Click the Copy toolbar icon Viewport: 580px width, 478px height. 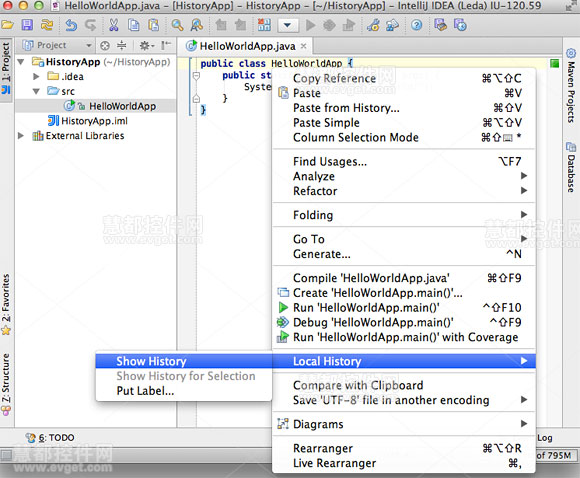click(134, 25)
